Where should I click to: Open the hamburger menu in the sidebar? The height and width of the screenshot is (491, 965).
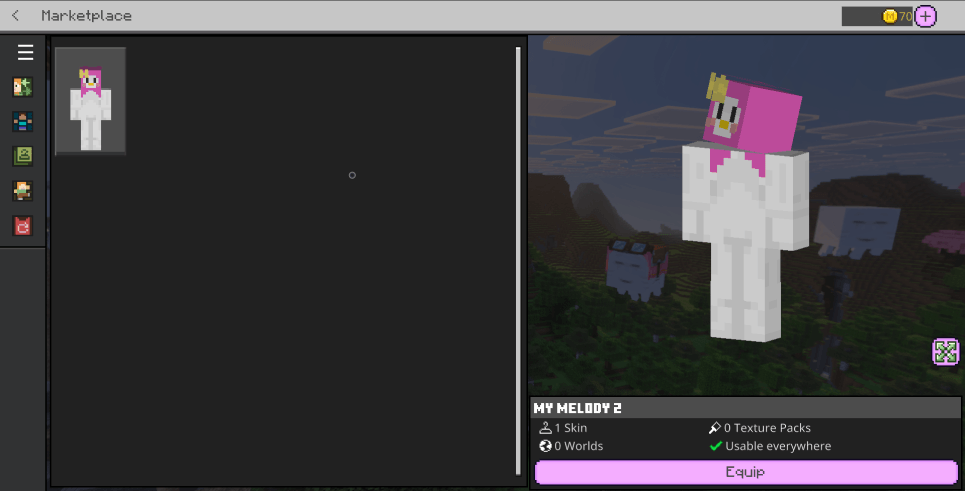[25, 52]
